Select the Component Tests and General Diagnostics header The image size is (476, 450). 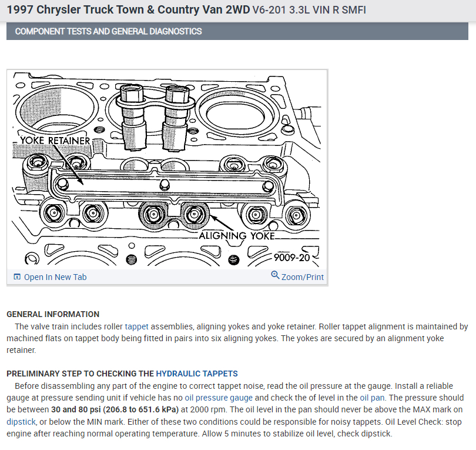237,31
